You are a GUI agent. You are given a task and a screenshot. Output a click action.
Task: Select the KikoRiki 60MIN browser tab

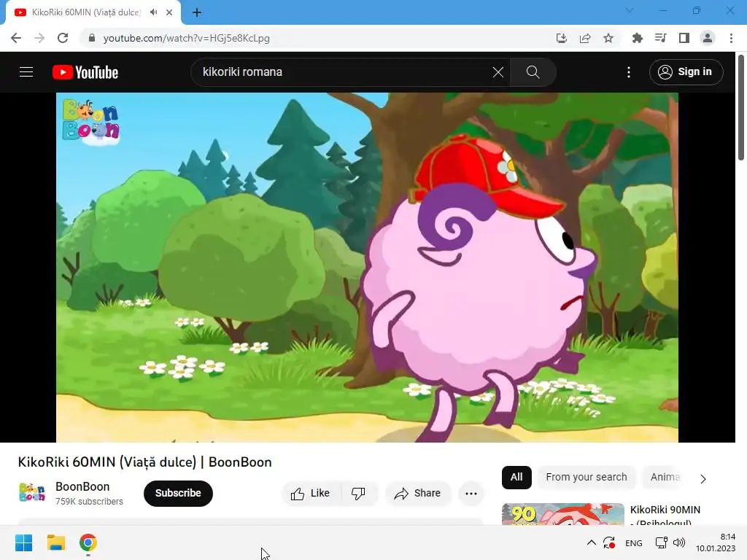point(86,12)
